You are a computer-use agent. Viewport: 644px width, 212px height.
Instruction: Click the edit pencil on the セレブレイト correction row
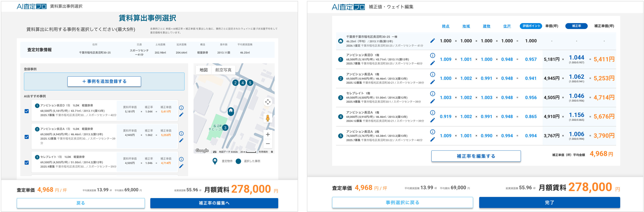(x=433, y=101)
